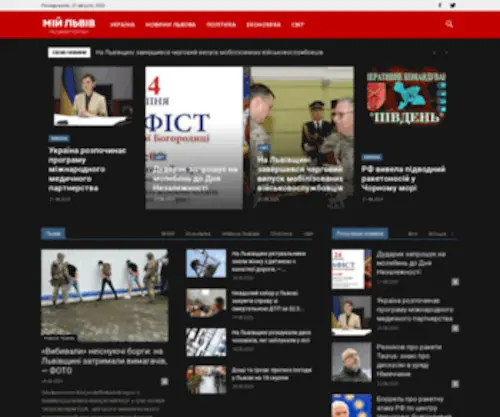
Task: Open the Південь command emblem image
Action: pyautogui.click(x=406, y=97)
